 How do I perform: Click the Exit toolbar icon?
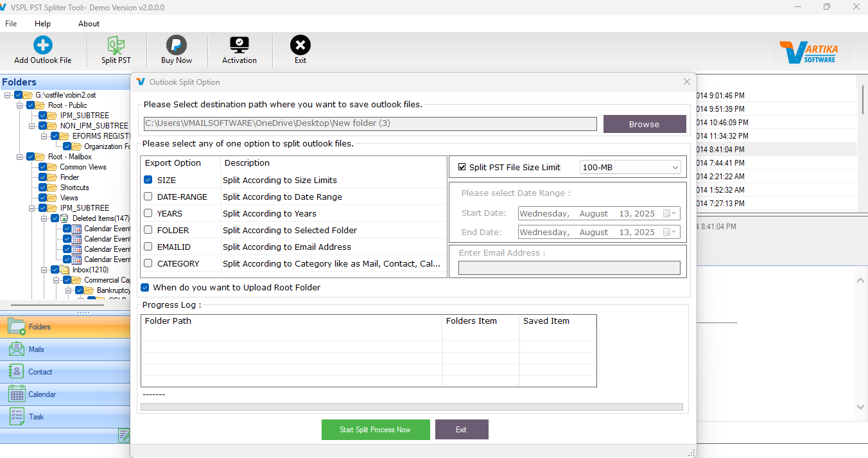coord(300,49)
